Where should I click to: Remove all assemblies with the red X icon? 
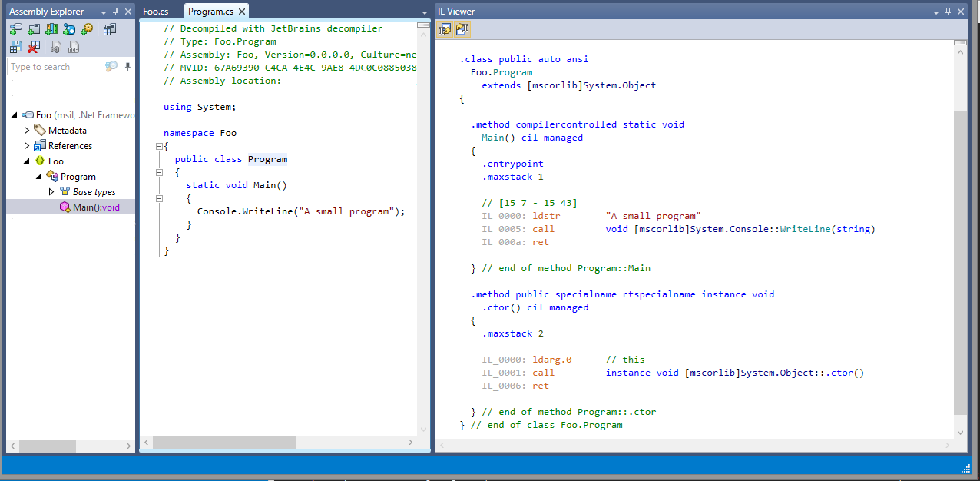pyautogui.click(x=33, y=46)
